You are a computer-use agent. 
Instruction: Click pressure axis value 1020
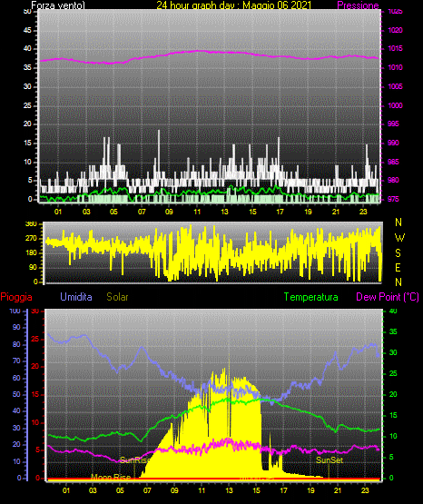pyautogui.click(x=395, y=30)
